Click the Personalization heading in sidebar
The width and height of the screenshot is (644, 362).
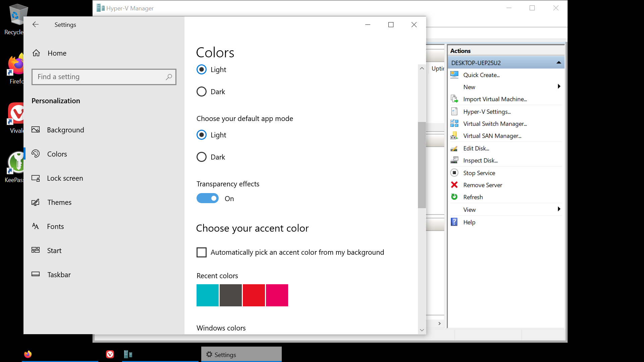(x=56, y=101)
